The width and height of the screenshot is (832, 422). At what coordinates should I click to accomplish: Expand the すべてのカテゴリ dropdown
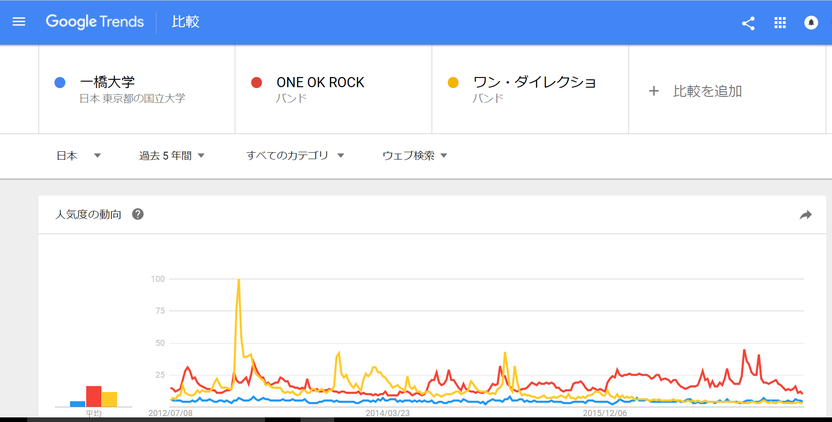click(x=295, y=156)
